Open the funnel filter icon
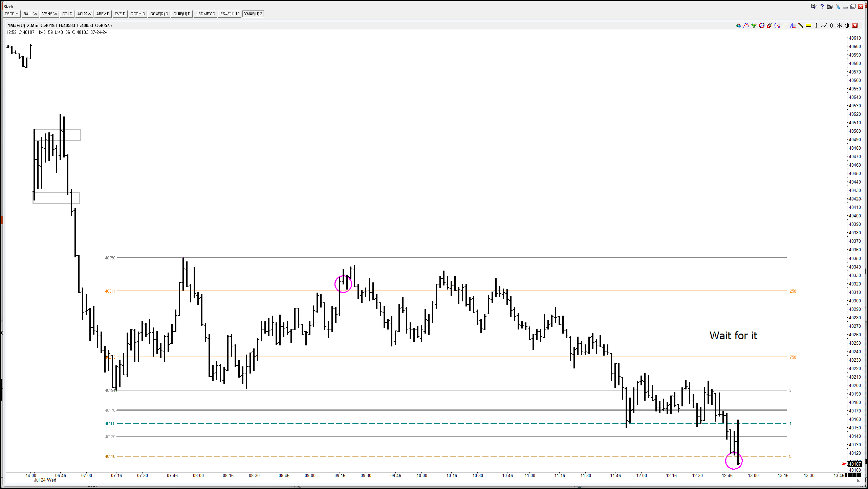Screen dimensions: 868x489 point(754,25)
